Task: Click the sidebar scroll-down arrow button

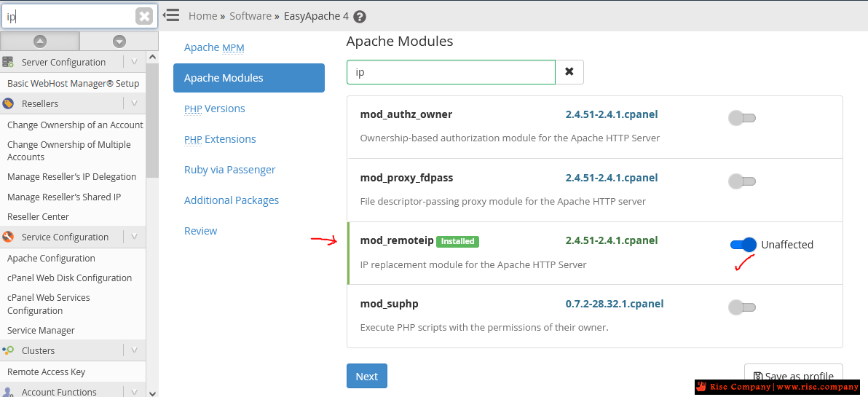Action: click(x=119, y=41)
